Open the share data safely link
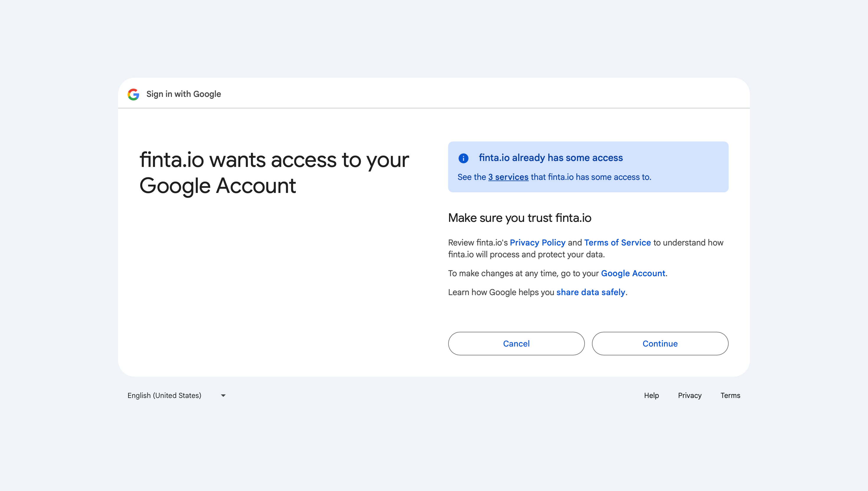This screenshot has height=491, width=868. [x=591, y=292]
